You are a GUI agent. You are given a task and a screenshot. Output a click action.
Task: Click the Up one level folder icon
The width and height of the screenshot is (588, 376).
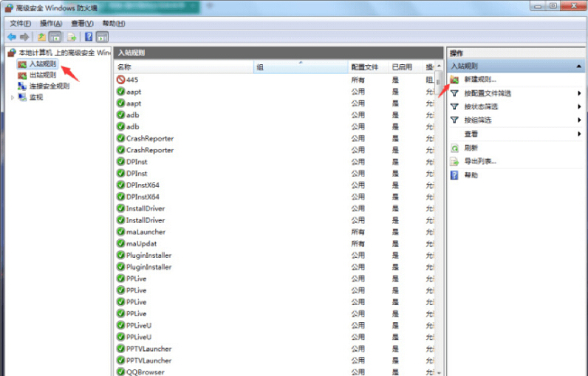tap(41, 36)
